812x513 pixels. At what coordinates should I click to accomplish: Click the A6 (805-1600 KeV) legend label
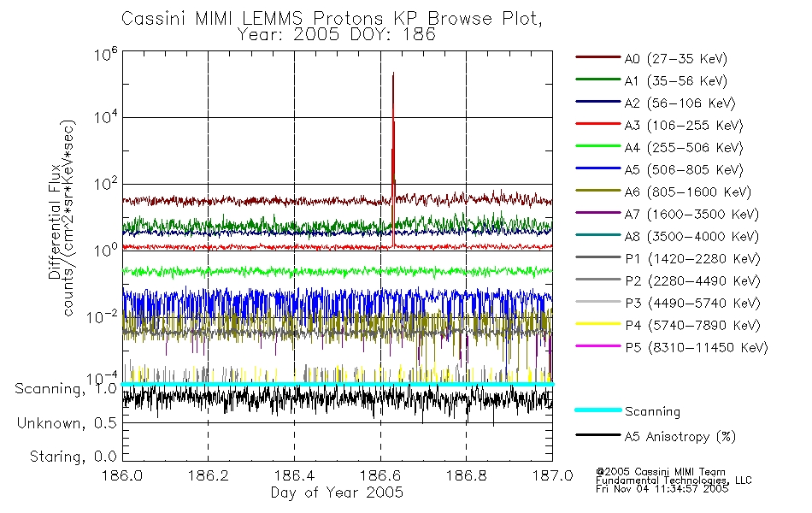pos(688,192)
